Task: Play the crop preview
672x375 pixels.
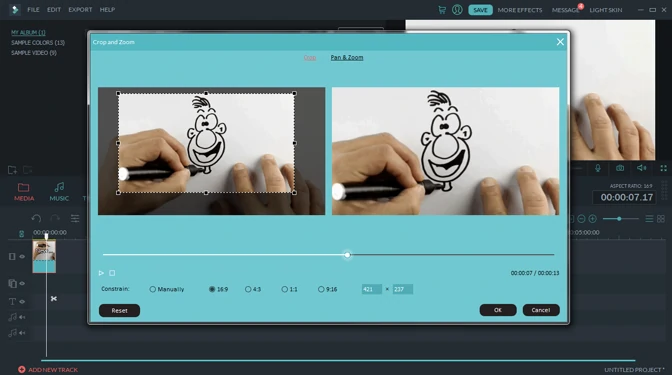Action: [x=101, y=273]
